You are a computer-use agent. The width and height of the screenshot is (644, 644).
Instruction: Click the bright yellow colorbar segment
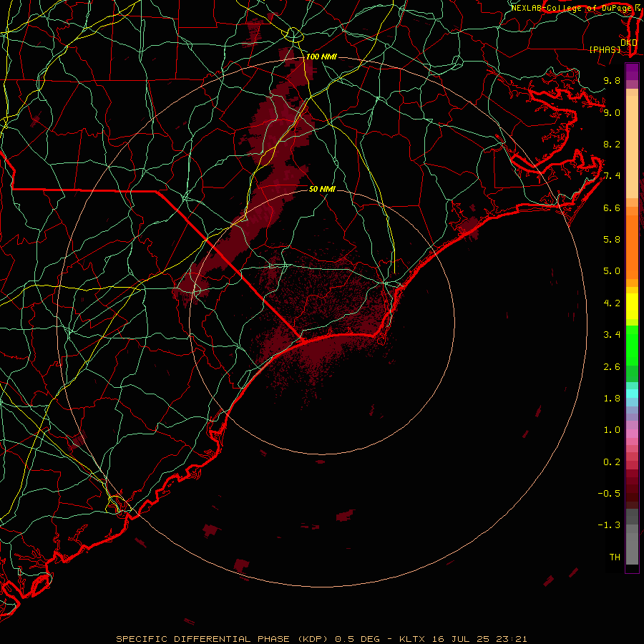pyautogui.click(x=632, y=306)
